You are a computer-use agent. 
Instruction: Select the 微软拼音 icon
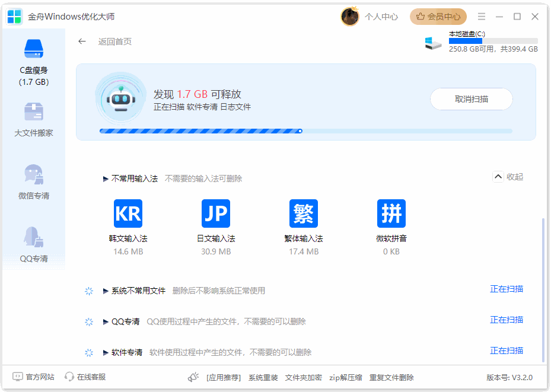click(391, 213)
